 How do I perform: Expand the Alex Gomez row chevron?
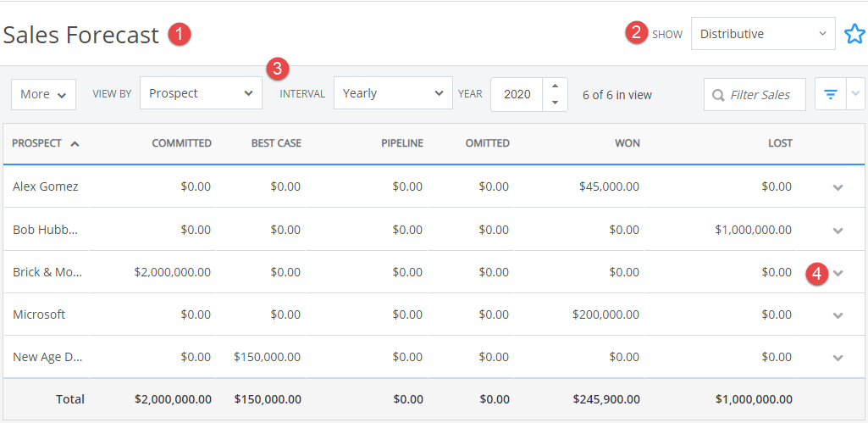coord(838,187)
